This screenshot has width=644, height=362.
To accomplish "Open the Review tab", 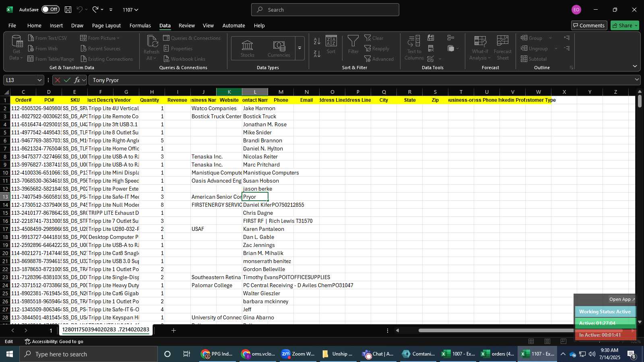I will [187, 25].
